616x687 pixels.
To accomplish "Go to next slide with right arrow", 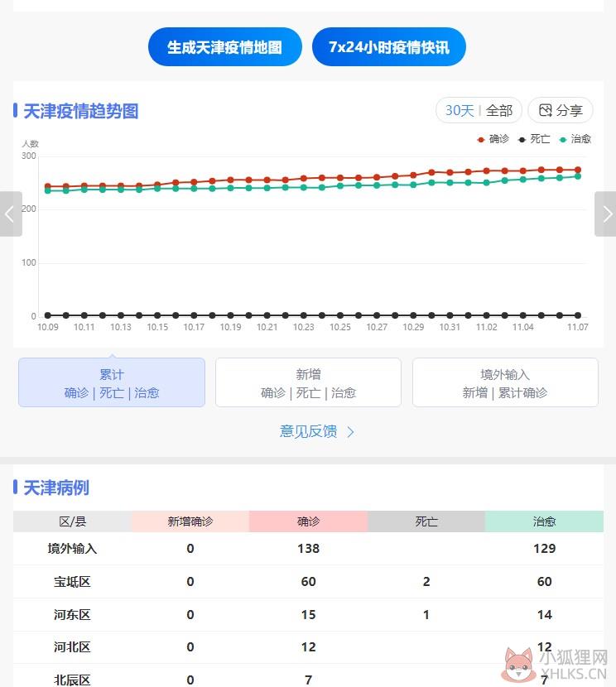I will pyautogui.click(x=605, y=214).
